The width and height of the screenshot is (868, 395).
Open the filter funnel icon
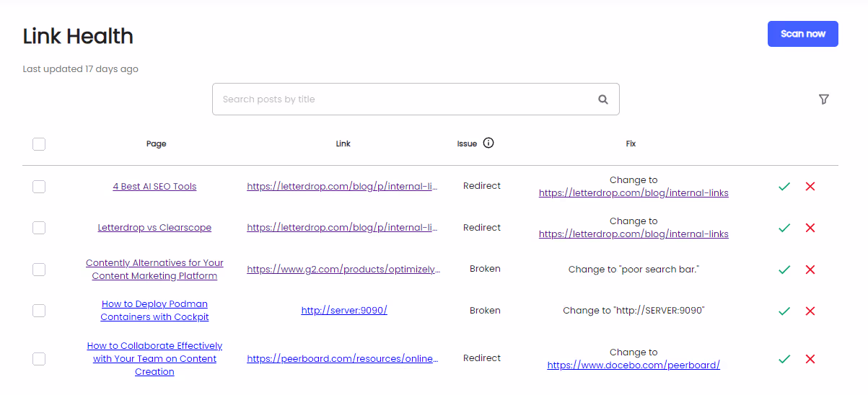[x=824, y=99]
